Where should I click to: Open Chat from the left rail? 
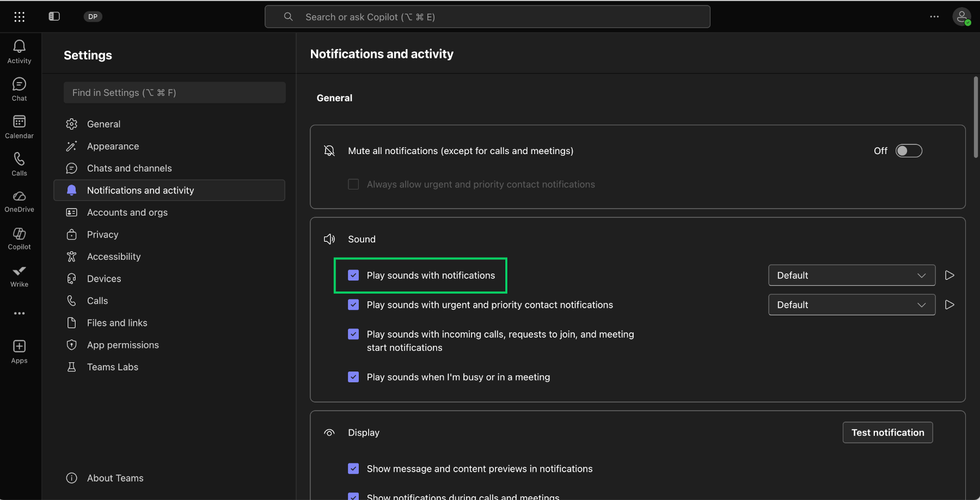19,89
